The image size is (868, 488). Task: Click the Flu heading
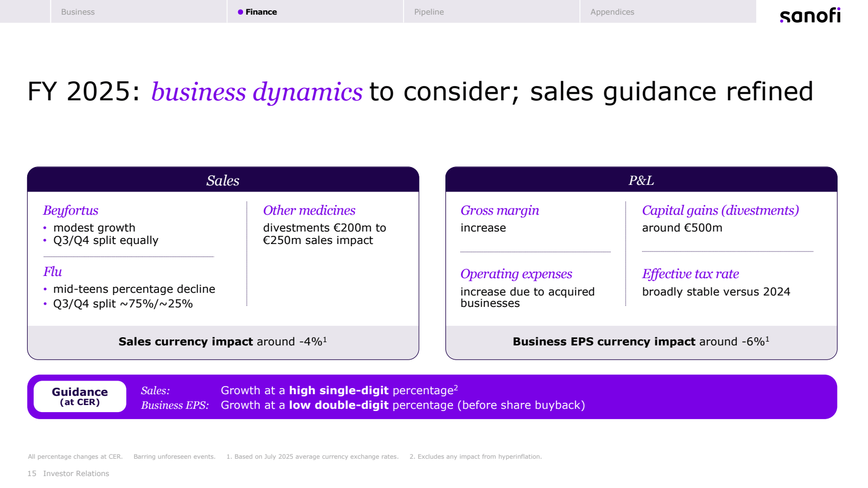click(53, 272)
